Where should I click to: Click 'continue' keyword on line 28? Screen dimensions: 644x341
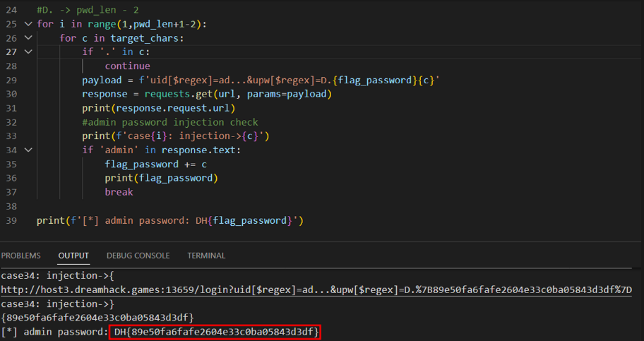coord(127,66)
